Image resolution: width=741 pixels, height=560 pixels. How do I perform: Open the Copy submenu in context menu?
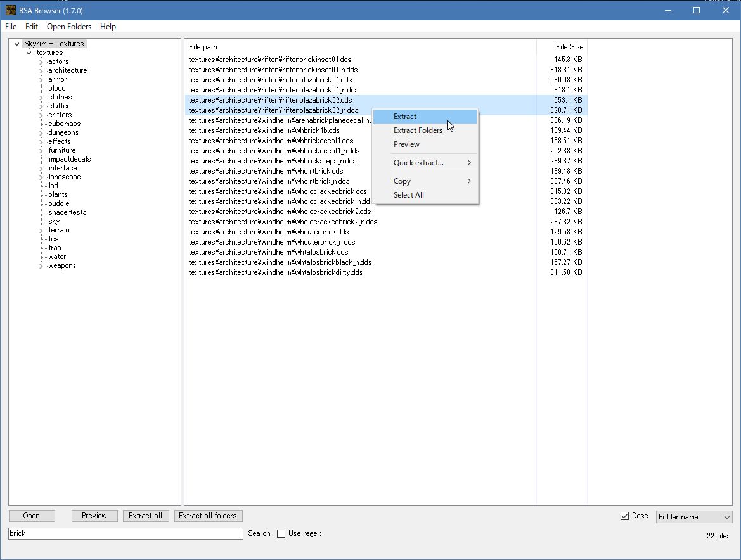(425, 181)
